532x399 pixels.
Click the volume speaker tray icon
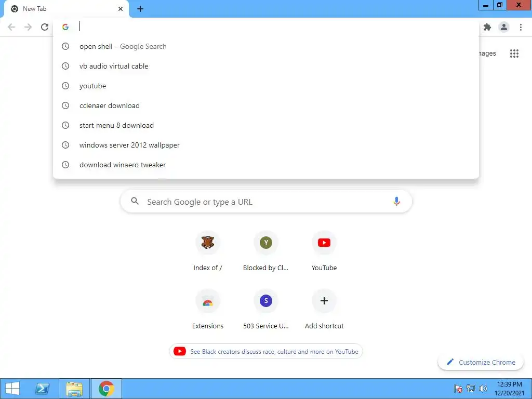(483, 389)
